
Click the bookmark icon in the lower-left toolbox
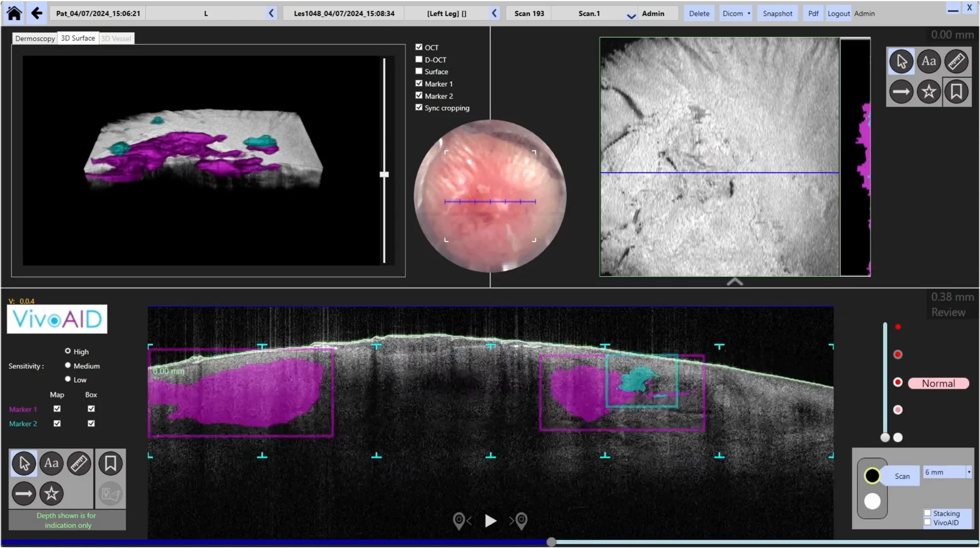click(x=110, y=463)
